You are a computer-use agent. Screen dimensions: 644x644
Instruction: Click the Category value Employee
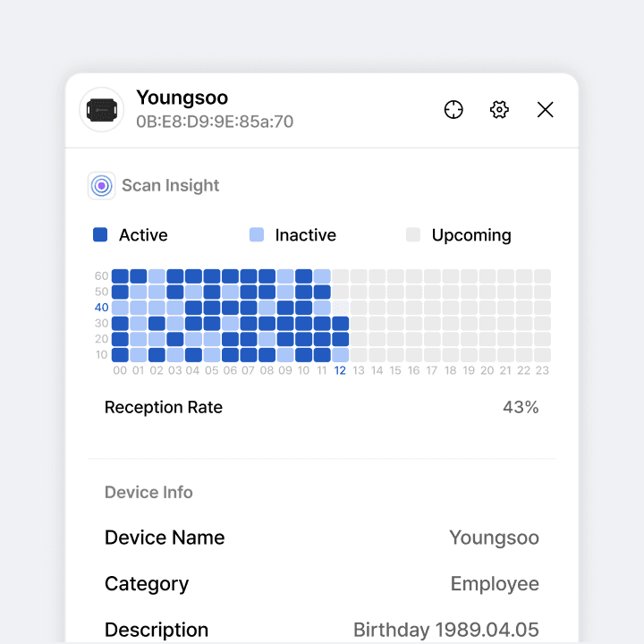[495, 584]
